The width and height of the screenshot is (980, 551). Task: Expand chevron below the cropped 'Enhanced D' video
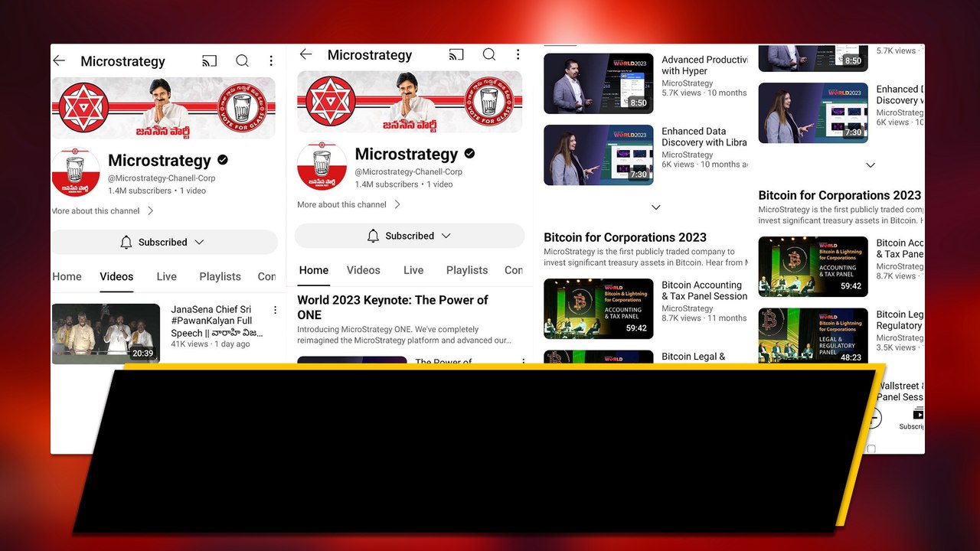tap(871, 165)
